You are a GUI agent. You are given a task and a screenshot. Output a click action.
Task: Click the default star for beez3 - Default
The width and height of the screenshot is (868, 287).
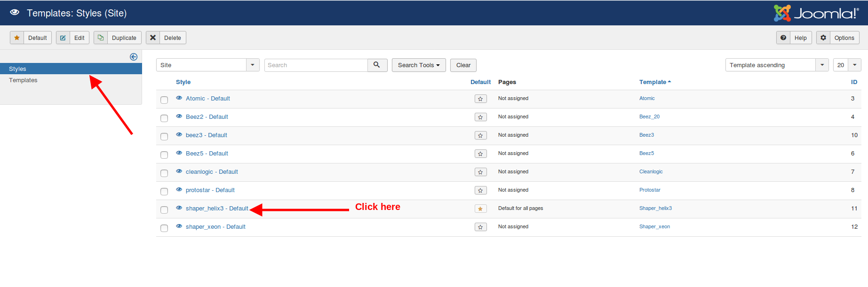[480, 135]
